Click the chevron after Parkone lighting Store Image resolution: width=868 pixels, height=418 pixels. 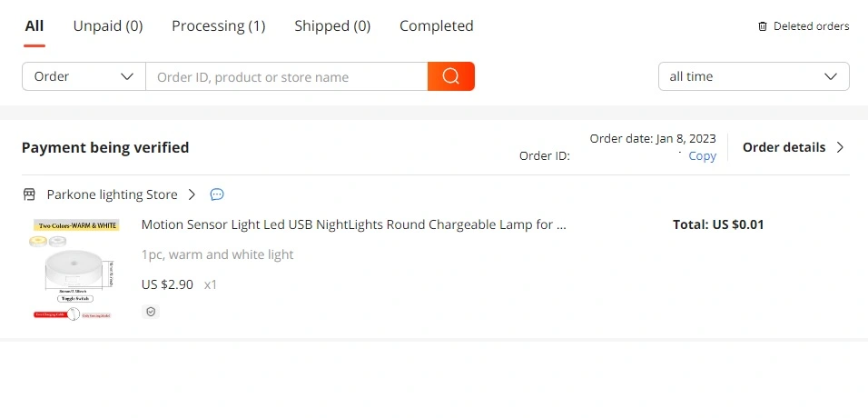click(x=192, y=194)
